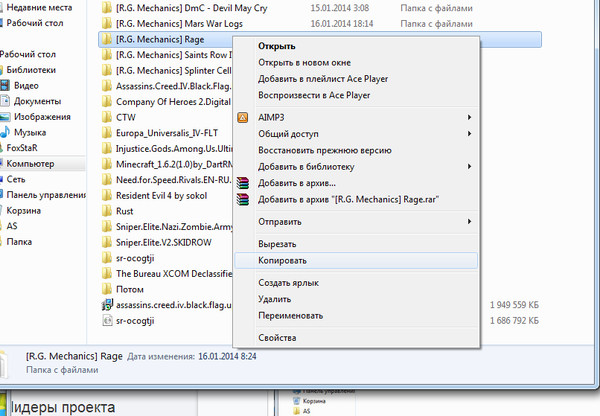This screenshot has width=600, height=416.
Task: Click the Изображения library icon
Action: tap(5, 117)
